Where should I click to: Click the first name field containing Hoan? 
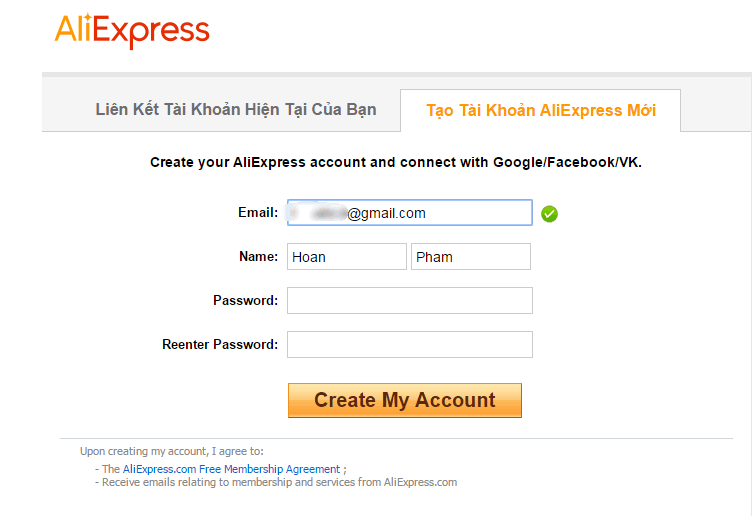tap(347, 257)
